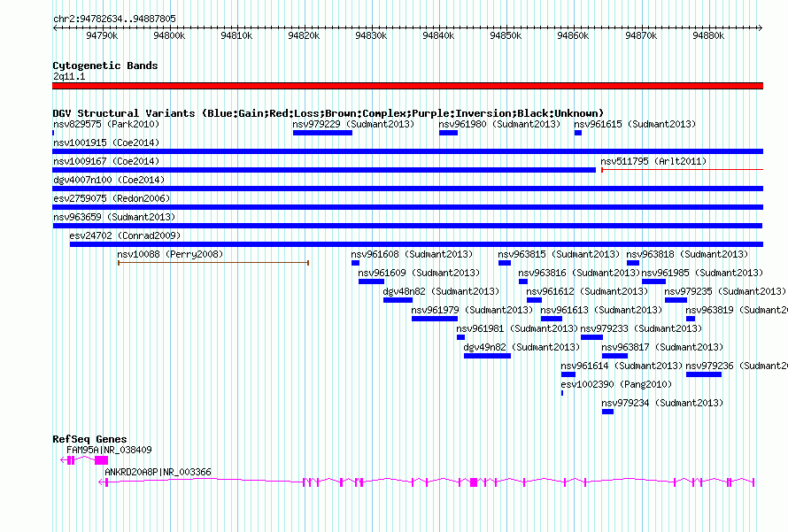Open the FAM95A|NR_038409 gene label
The width and height of the screenshot is (788, 532).
point(109,450)
